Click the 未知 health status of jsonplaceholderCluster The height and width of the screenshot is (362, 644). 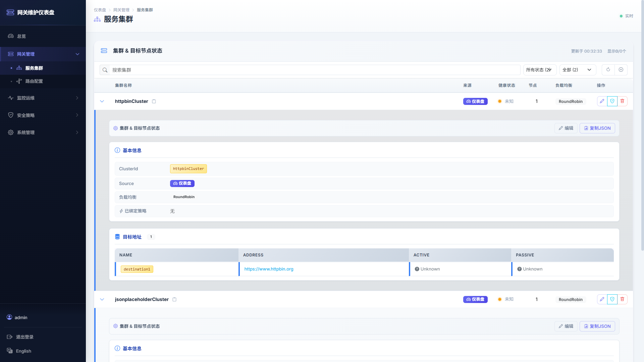point(506,299)
